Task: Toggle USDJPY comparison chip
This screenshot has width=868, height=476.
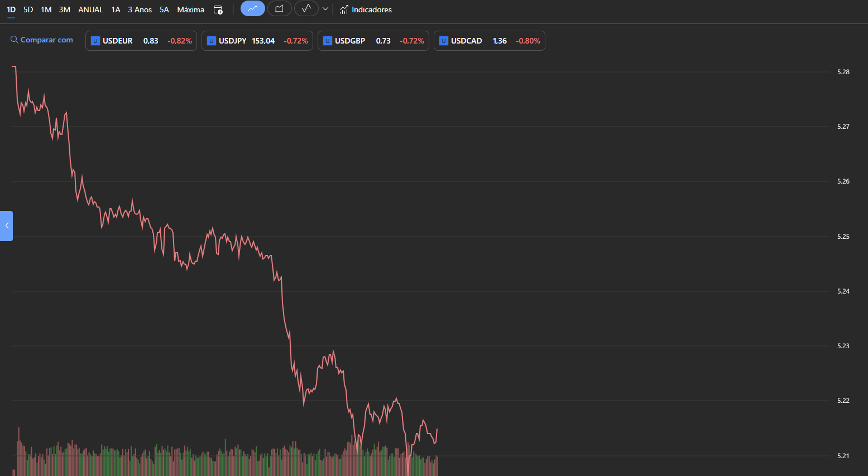Action: click(x=257, y=41)
